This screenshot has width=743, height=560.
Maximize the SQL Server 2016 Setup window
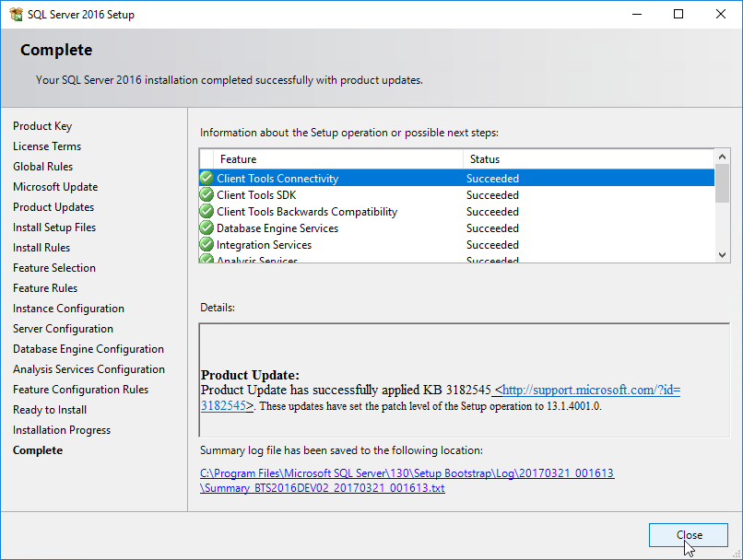point(678,14)
